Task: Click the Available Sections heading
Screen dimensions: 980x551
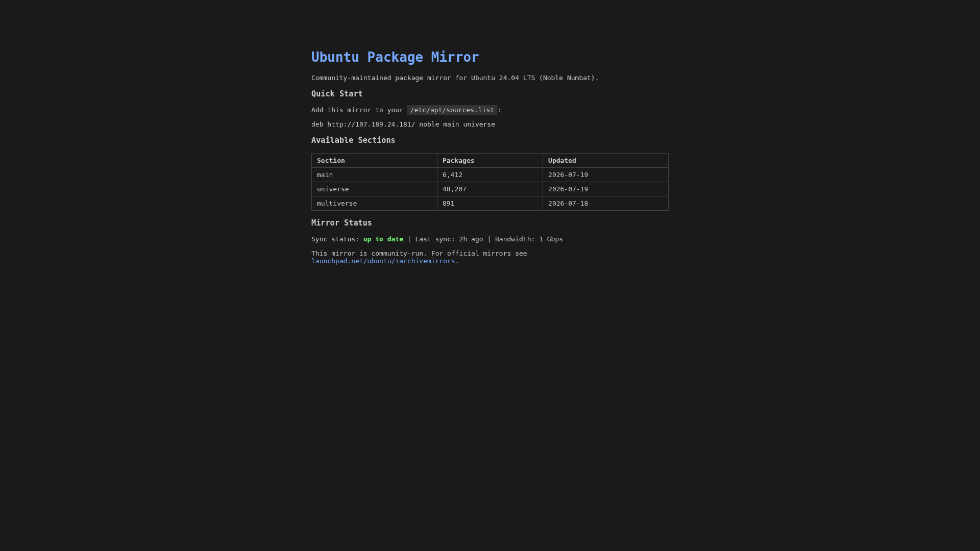Action: point(353,140)
